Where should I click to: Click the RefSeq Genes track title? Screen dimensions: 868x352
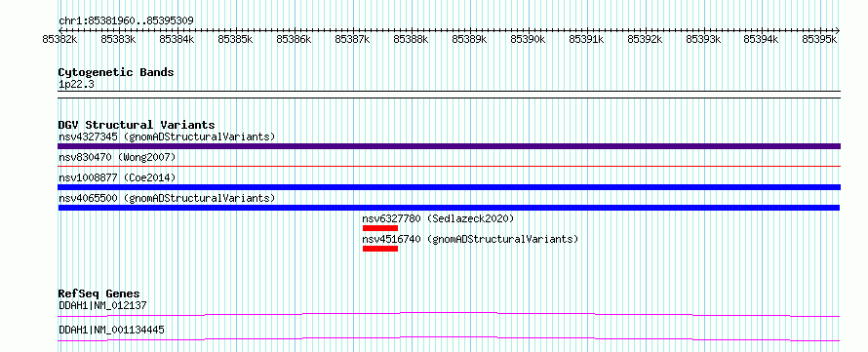[99, 293]
